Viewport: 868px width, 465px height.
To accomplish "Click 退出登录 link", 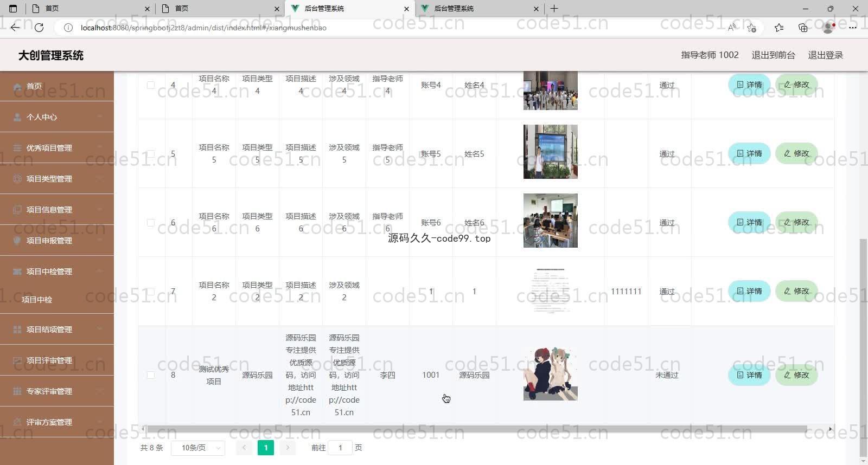I will coord(825,55).
